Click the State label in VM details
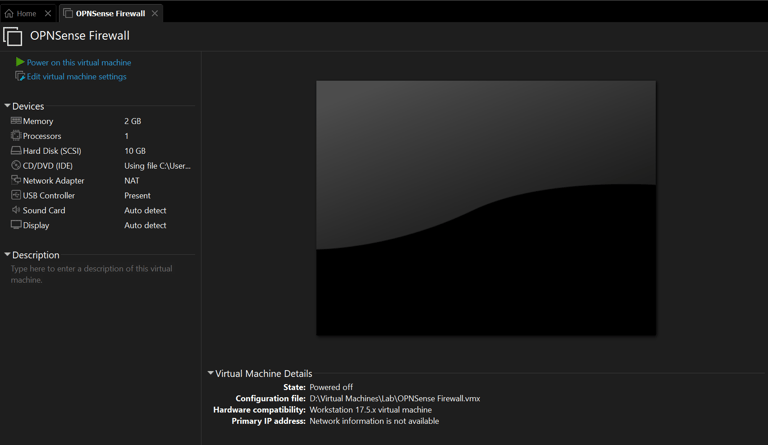This screenshot has width=768, height=445. (x=294, y=387)
